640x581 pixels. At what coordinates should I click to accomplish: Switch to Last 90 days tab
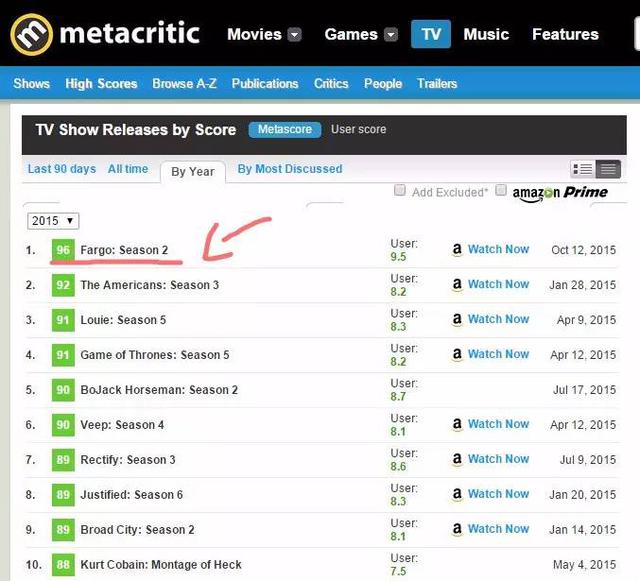click(x=62, y=169)
